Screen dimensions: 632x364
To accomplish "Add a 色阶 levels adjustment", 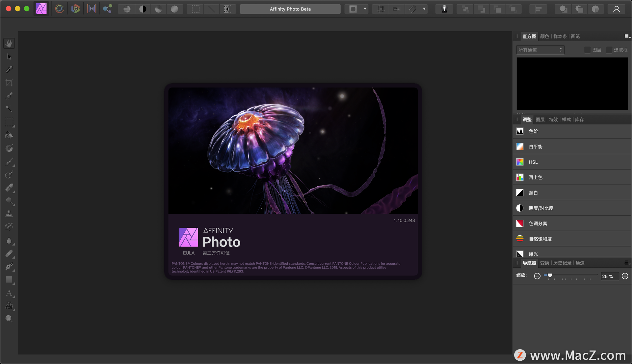I will point(572,131).
